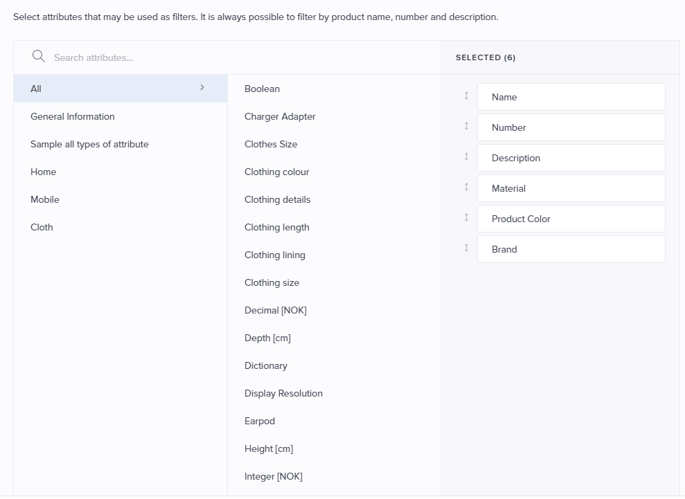The image size is (685, 499).
Task: Click the magnifying glass search icon
Action: [38, 56]
